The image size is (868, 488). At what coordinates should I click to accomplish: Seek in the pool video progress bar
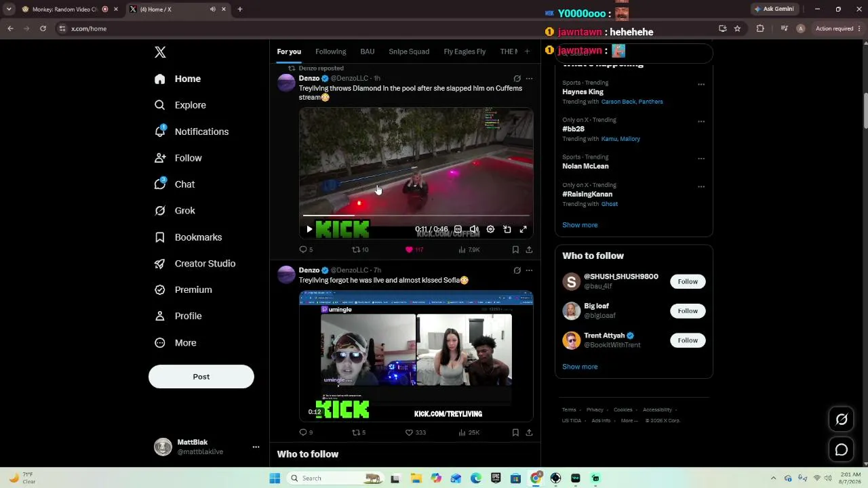(416, 216)
